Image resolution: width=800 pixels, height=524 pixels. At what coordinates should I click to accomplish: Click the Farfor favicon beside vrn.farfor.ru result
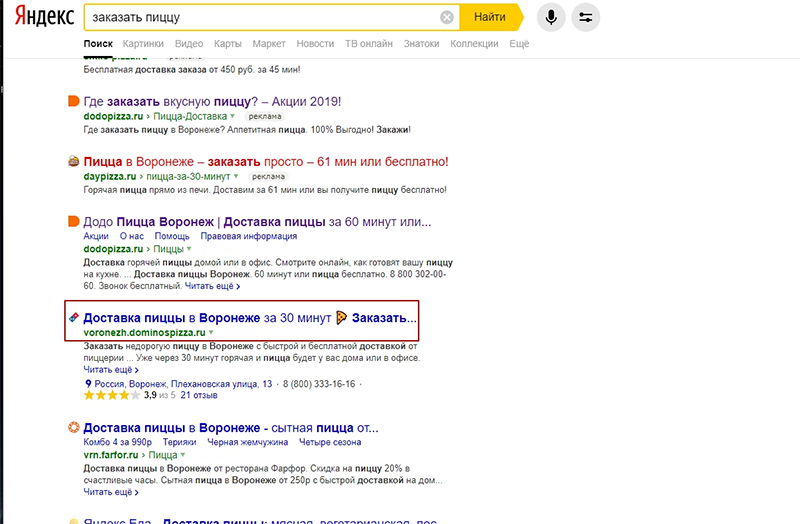coord(73,428)
